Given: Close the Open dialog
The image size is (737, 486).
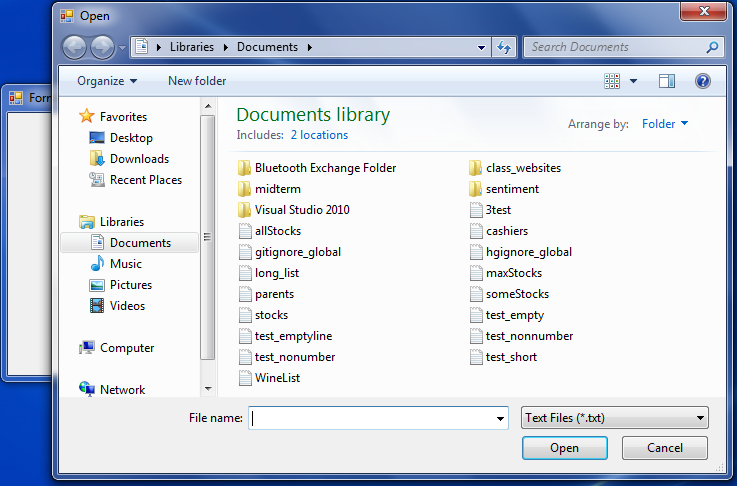Looking at the screenshot, I should [703, 11].
